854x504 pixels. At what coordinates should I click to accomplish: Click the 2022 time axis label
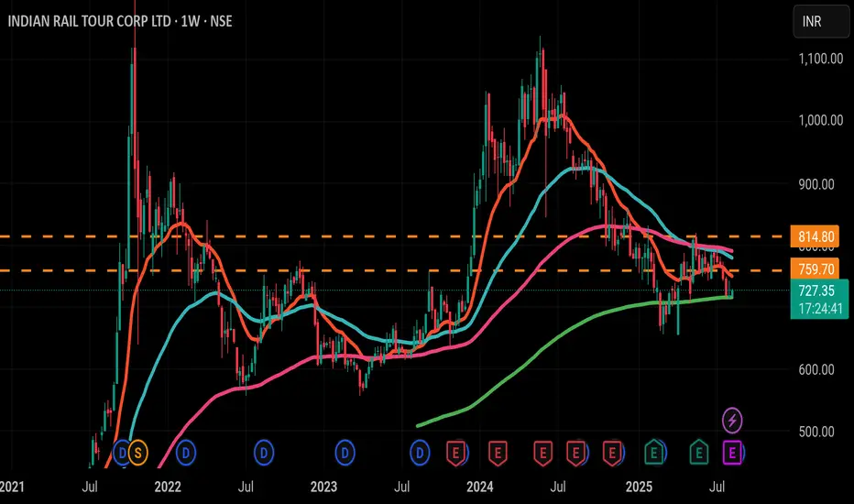[x=168, y=488]
